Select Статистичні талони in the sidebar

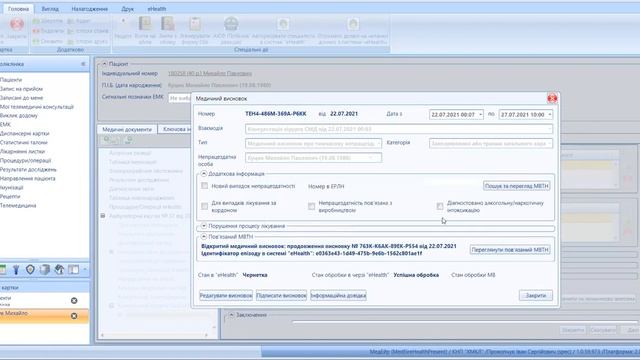point(24,142)
